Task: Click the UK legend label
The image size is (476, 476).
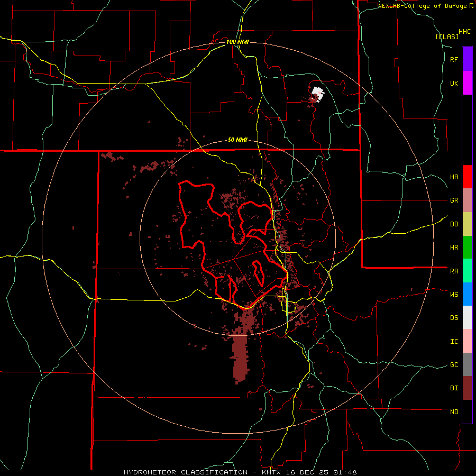Action: click(454, 83)
